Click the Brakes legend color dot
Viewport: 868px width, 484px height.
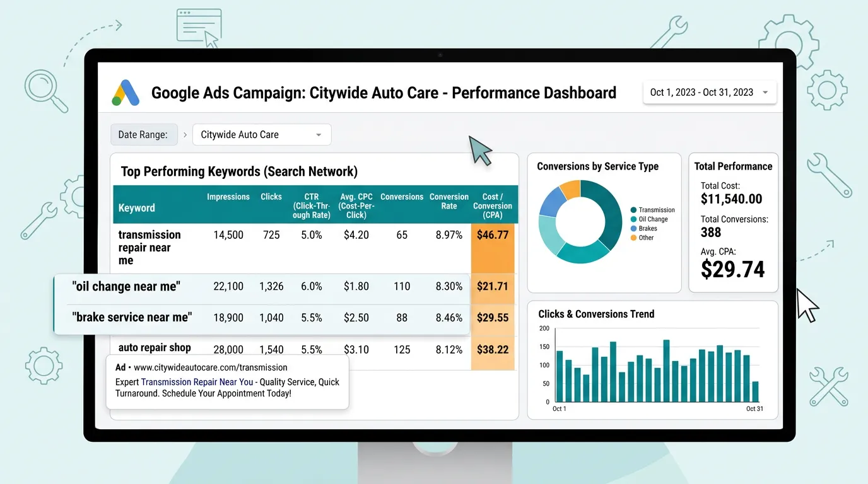pyautogui.click(x=633, y=229)
